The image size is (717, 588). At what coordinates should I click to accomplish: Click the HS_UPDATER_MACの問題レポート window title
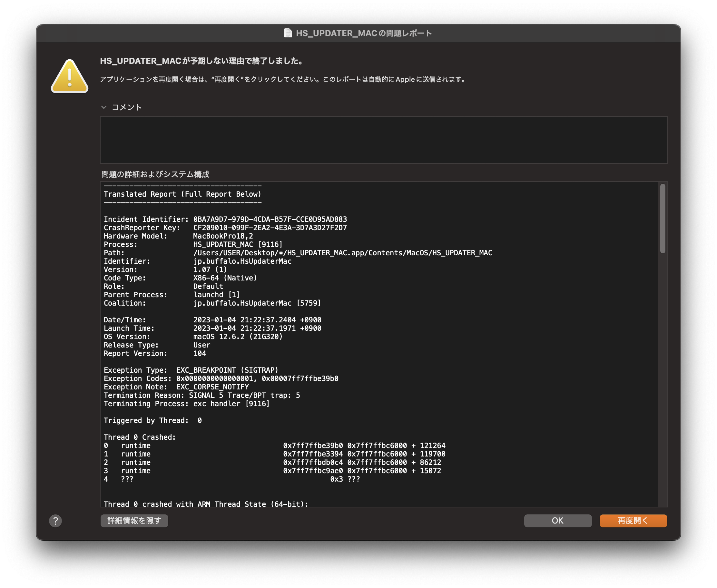pyautogui.click(x=364, y=33)
